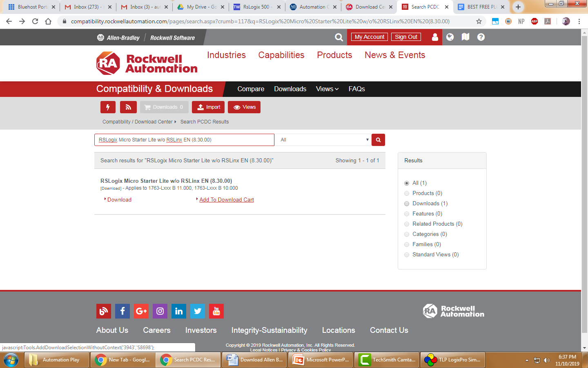Click the My Account button

point(370,37)
